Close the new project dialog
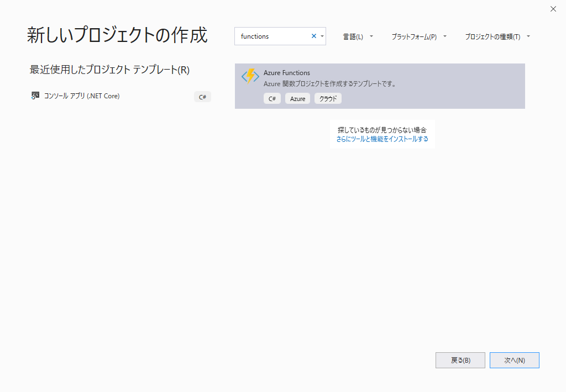Screen dimensions: 566x392 553,9
